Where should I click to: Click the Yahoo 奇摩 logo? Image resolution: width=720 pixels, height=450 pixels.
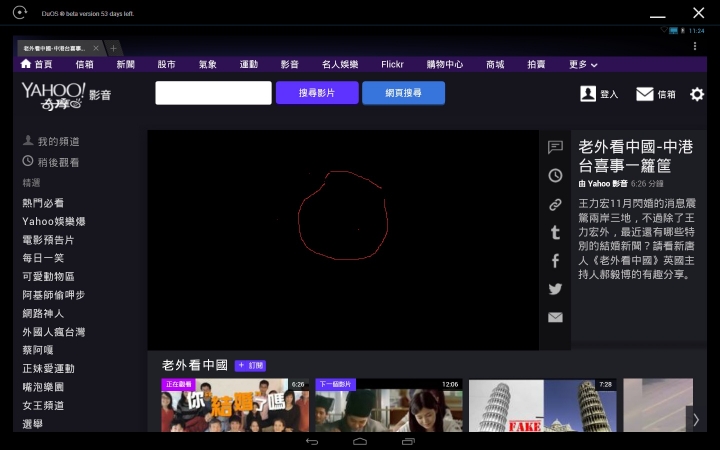coord(54,96)
